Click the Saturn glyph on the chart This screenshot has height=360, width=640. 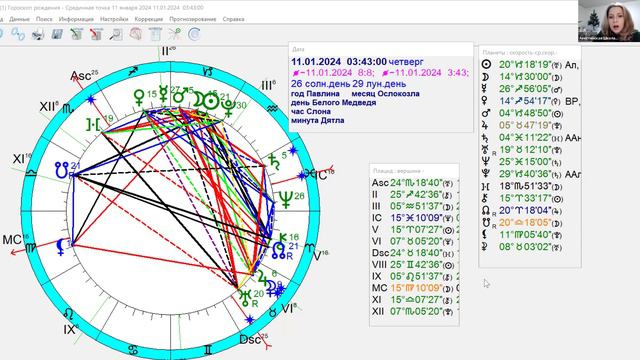[273, 161]
